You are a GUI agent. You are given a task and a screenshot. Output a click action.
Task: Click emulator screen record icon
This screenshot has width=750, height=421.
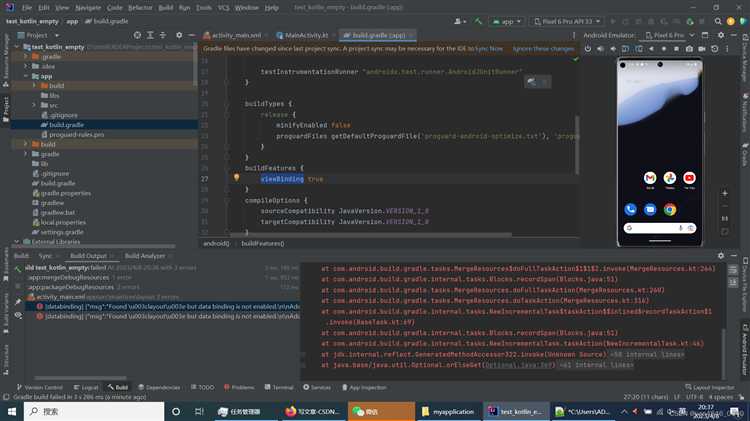702,49
